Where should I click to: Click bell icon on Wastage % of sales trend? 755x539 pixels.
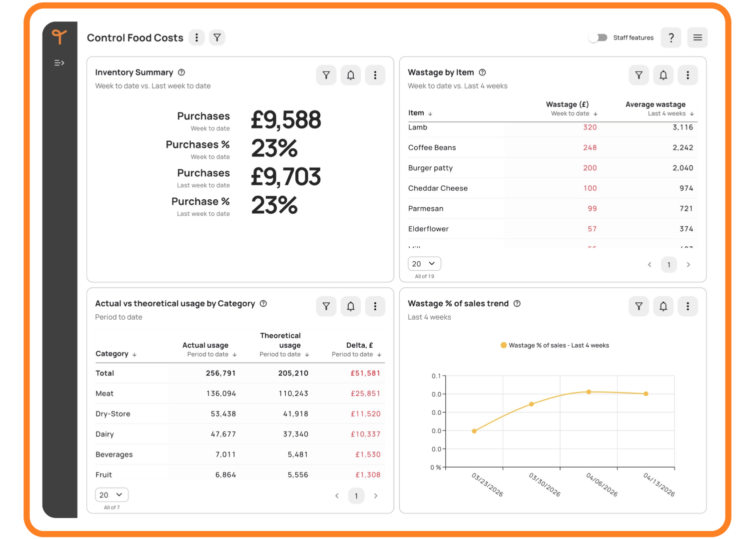click(664, 306)
